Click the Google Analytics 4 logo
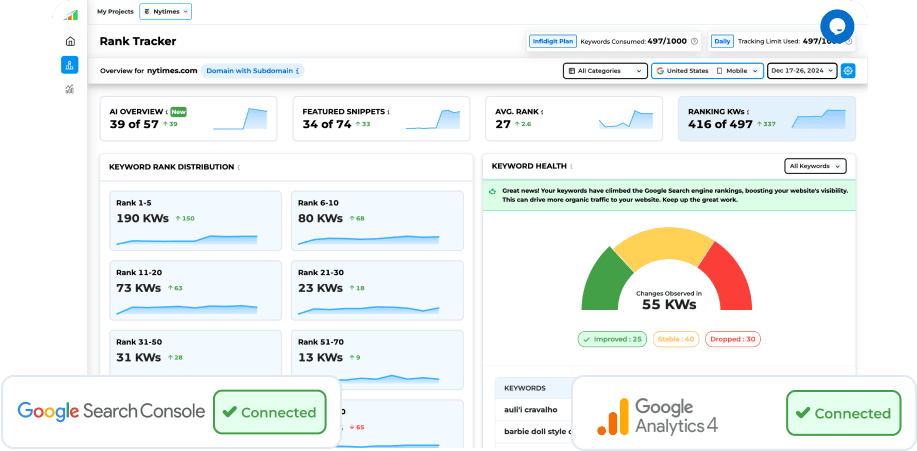The width and height of the screenshot is (917, 451). (x=657, y=416)
